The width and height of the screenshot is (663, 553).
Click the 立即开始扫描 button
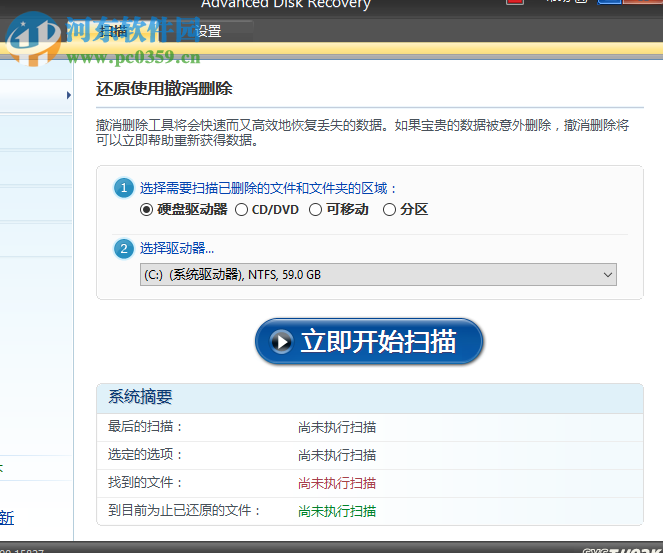click(369, 342)
